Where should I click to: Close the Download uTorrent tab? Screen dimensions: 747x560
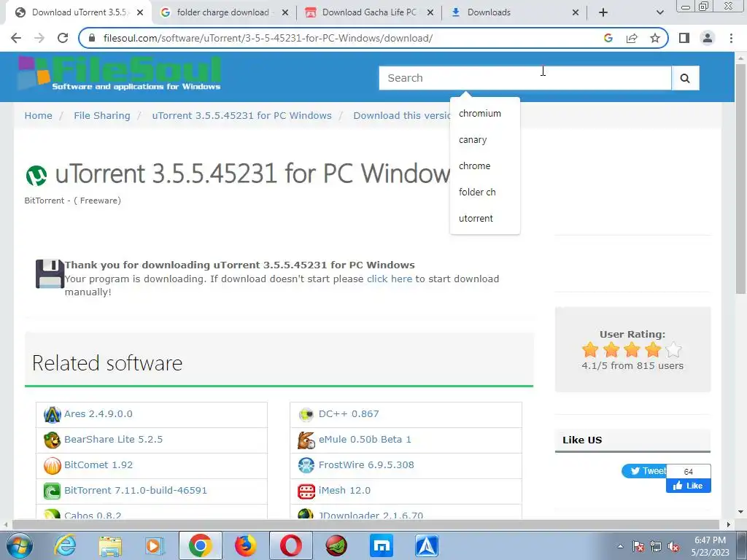click(140, 13)
